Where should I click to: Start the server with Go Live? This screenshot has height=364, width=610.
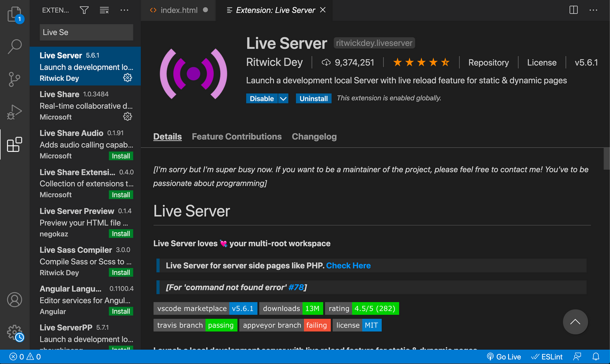click(504, 357)
